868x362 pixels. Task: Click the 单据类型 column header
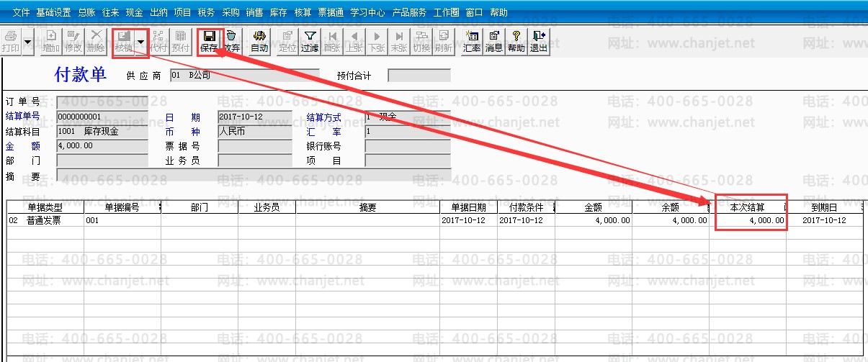coord(45,207)
